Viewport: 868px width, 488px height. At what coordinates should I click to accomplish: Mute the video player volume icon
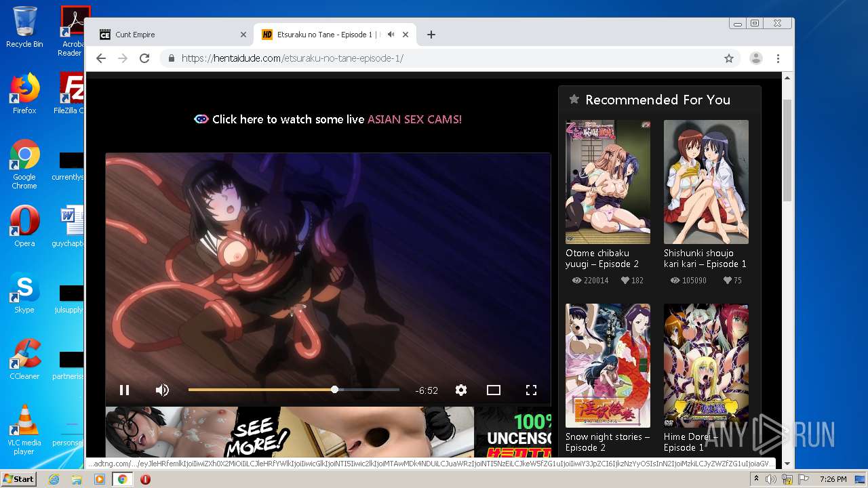click(x=162, y=390)
